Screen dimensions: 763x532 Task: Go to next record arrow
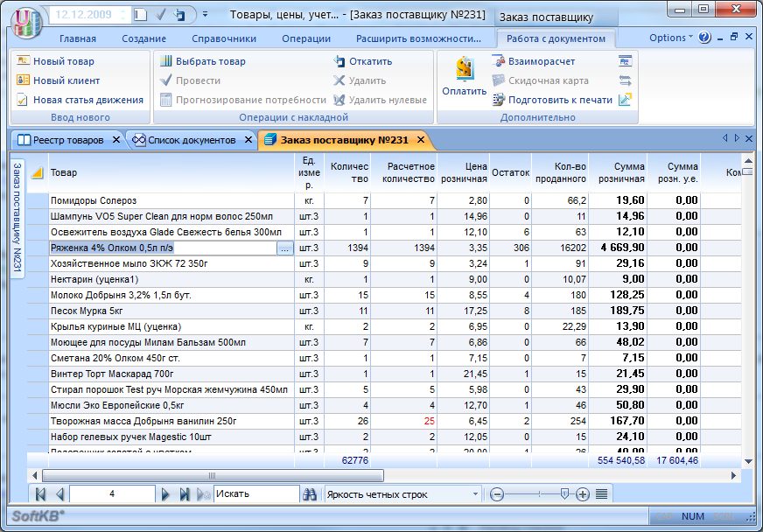click(x=165, y=494)
